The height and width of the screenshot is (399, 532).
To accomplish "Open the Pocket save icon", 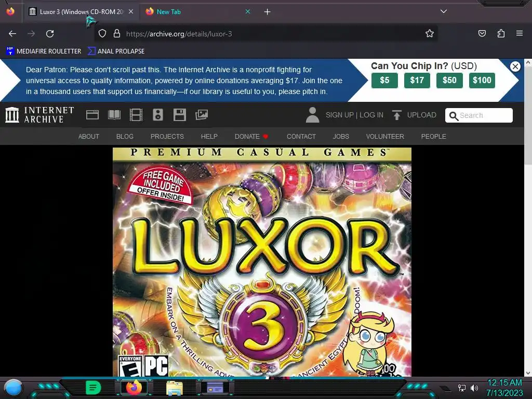I will click(482, 34).
